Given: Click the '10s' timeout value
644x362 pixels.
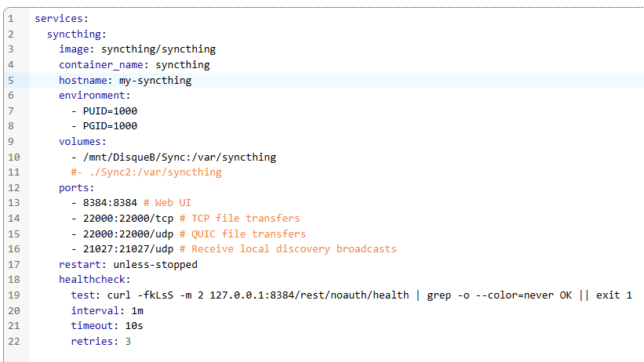Looking at the screenshot, I should tap(134, 326).
